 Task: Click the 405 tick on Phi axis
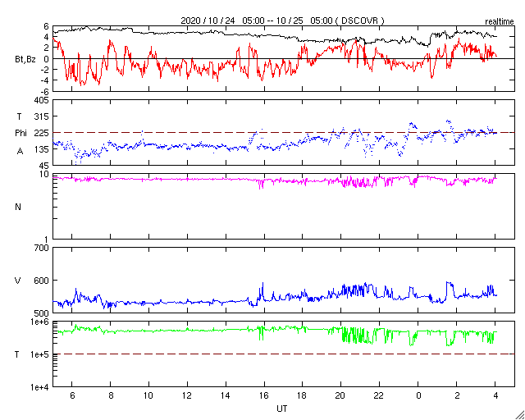click(x=42, y=100)
